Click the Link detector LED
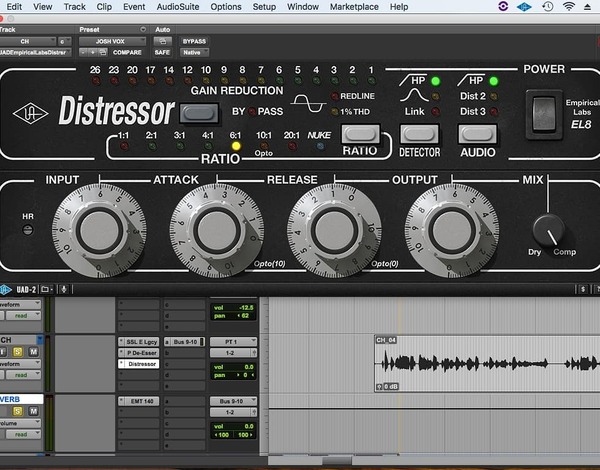This screenshot has height=470, width=600. coord(435,112)
